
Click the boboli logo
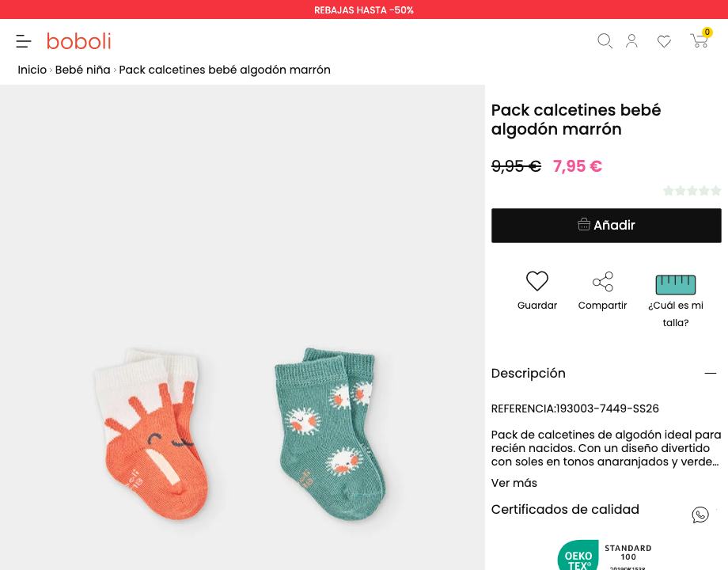tap(79, 41)
